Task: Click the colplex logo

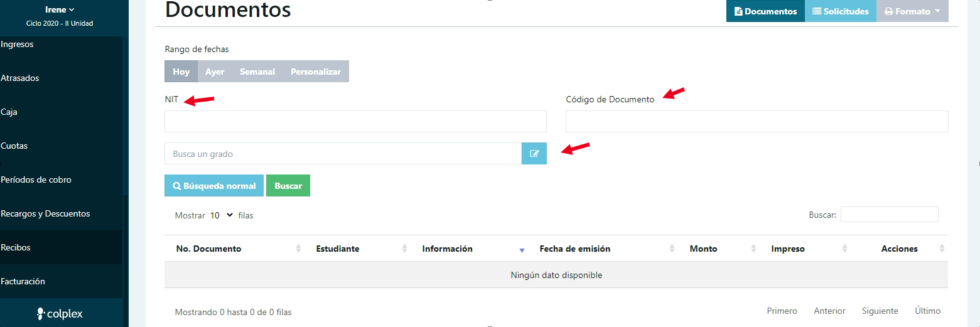Action: [x=60, y=313]
